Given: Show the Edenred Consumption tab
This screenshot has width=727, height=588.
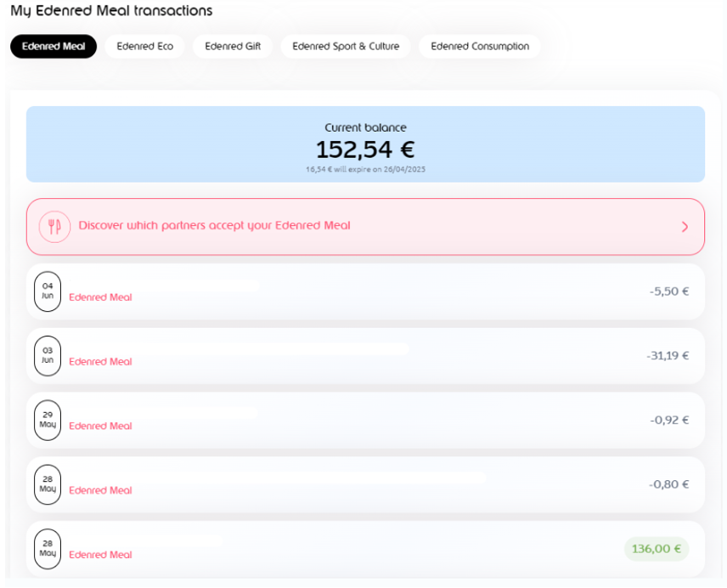Looking at the screenshot, I should 480,47.
